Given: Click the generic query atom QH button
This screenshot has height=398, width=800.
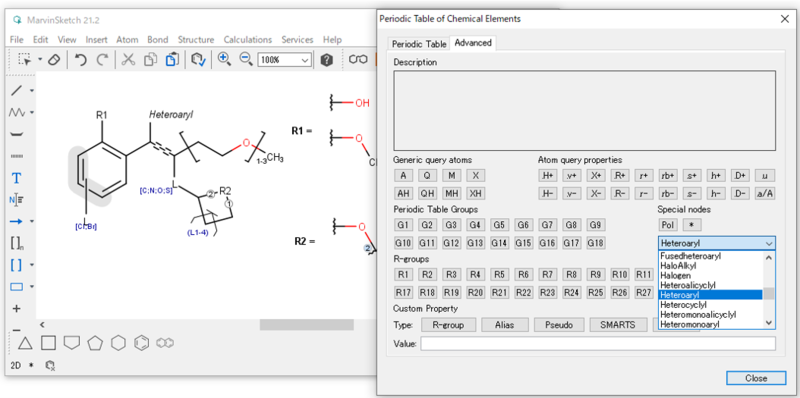Looking at the screenshot, I should tap(427, 194).
